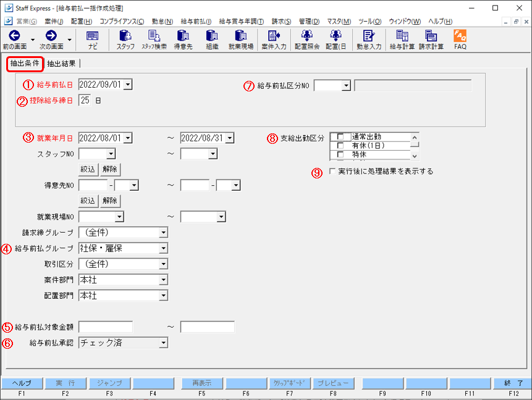This screenshot has width=532, height=400.
Task: Open the 取引区分 dropdown
Action: (164, 264)
